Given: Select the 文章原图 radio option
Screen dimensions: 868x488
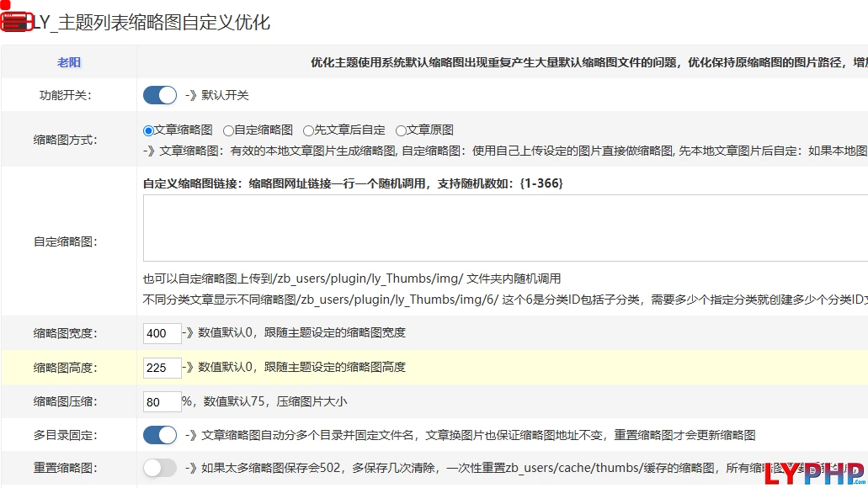Looking at the screenshot, I should (401, 130).
